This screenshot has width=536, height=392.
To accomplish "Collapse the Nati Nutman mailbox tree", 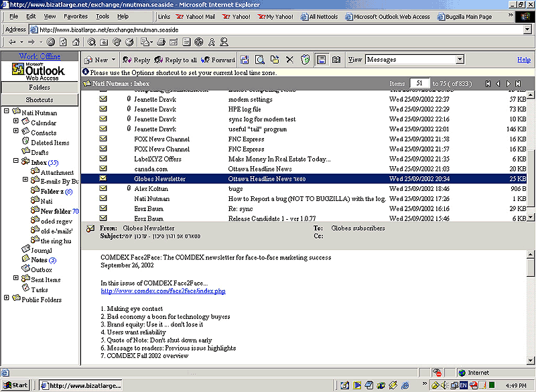I will click(x=6, y=111).
